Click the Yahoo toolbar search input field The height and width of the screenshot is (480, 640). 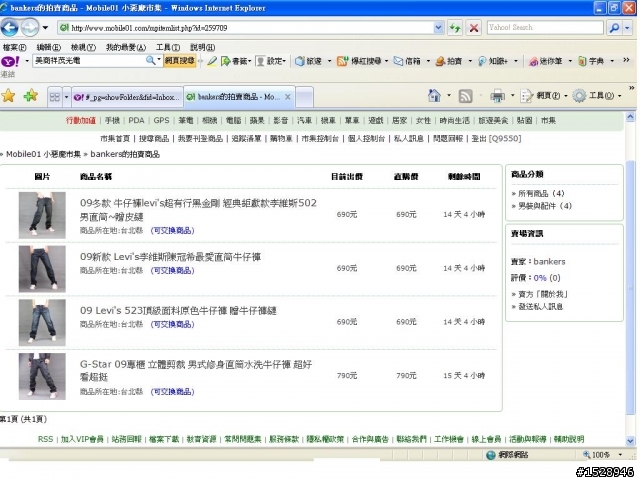tap(89, 61)
